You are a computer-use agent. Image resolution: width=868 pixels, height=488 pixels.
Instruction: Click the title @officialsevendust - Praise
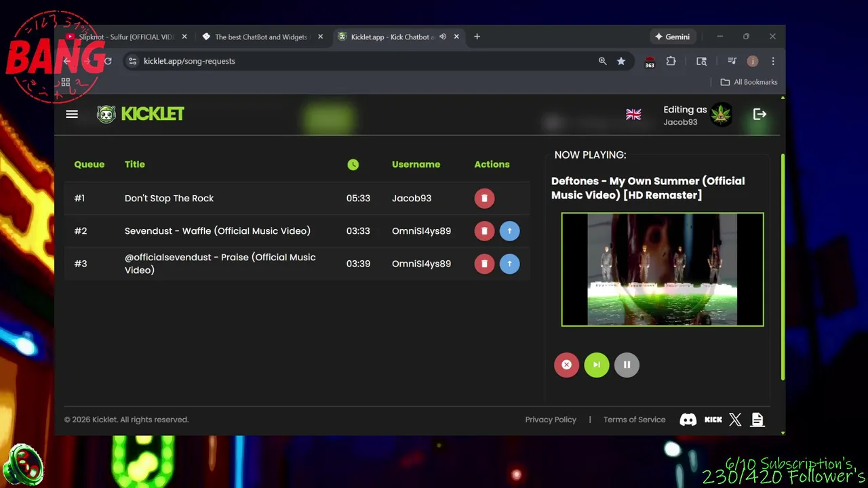[220, 264]
